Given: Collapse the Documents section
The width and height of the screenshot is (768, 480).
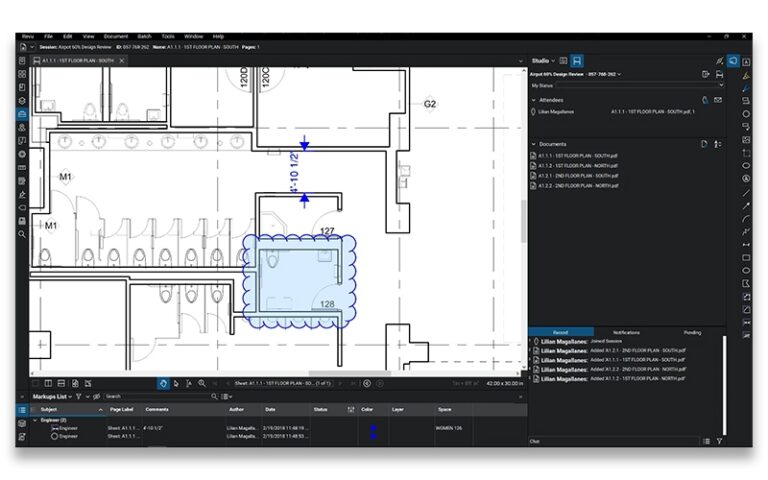Looking at the screenshot, I should pos(533,144).
